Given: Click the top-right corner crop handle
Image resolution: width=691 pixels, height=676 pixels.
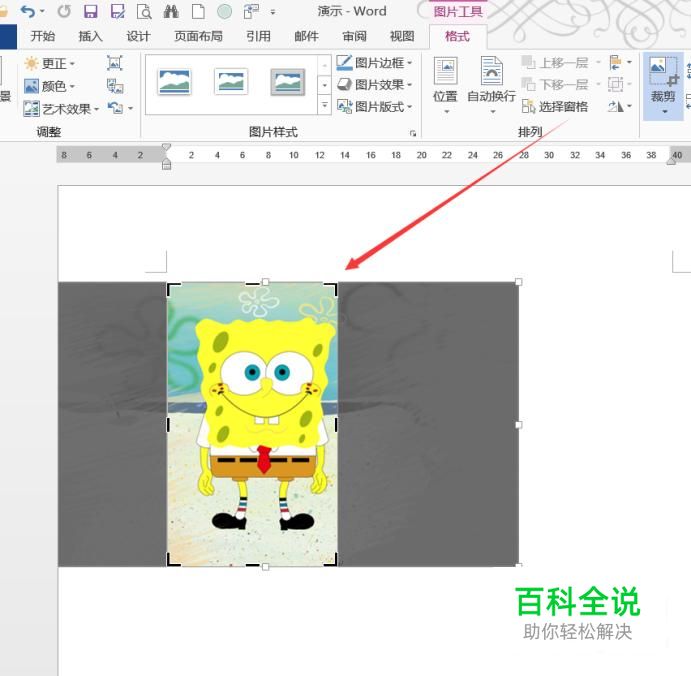Looking at the screenshot, I should 331,288.
